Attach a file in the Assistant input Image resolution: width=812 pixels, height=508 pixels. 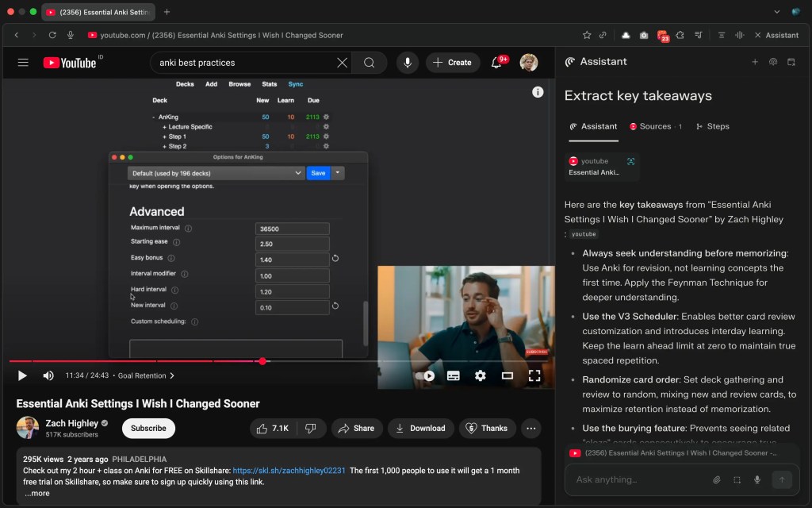(716, 479)
